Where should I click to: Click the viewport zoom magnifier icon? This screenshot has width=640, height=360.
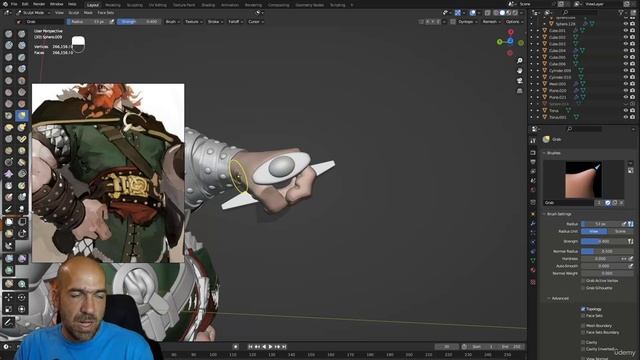[x=520, y=61]
